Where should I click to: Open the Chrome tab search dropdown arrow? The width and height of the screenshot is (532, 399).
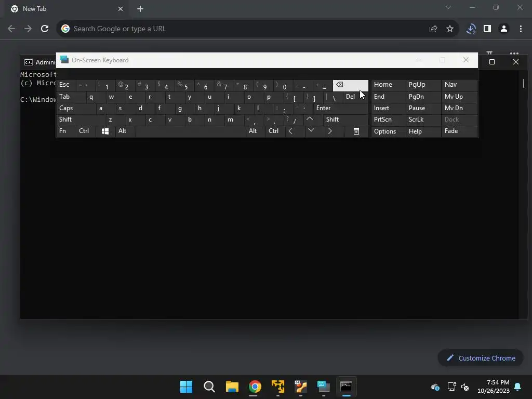(x=448, y=7)
